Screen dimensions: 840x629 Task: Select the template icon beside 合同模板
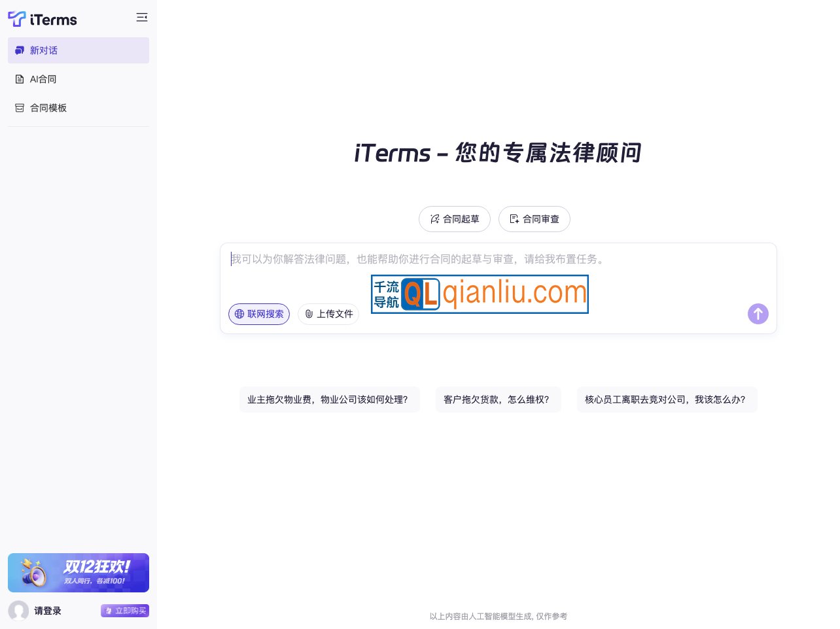(x=20, y=108)
